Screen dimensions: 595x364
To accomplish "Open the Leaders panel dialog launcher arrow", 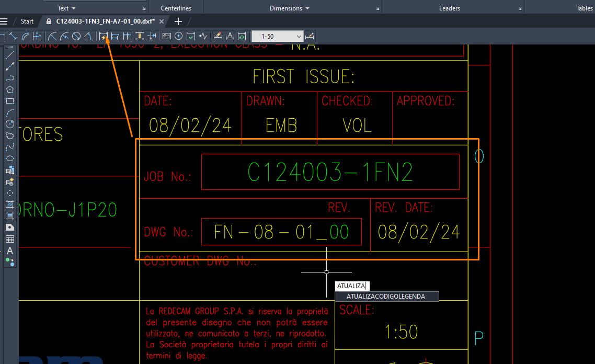I will click(x=520, y=9).
